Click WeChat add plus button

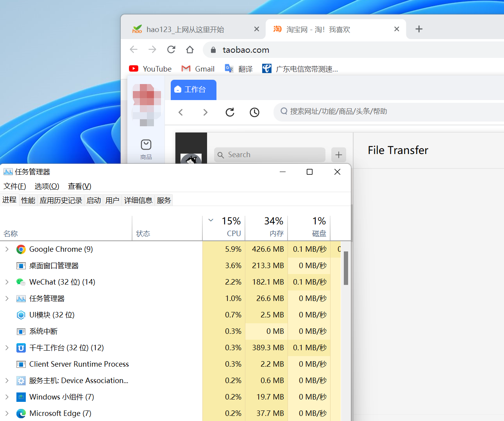[339, 155]
